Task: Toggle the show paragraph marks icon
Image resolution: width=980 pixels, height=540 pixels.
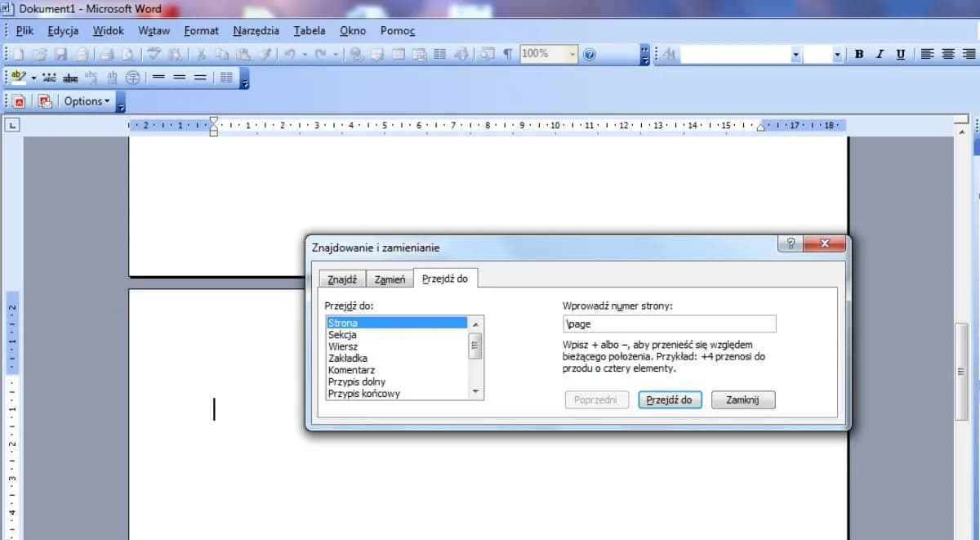Action: [x=507, y=54]
